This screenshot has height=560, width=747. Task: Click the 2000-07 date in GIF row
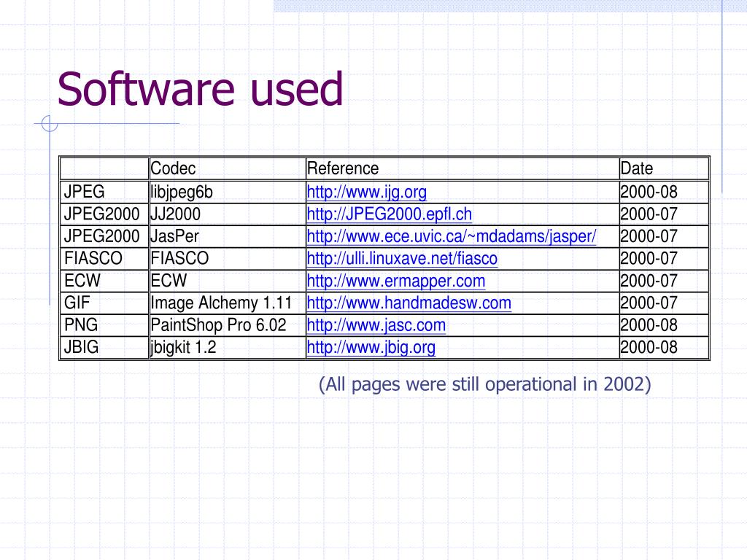coord(649,303)
